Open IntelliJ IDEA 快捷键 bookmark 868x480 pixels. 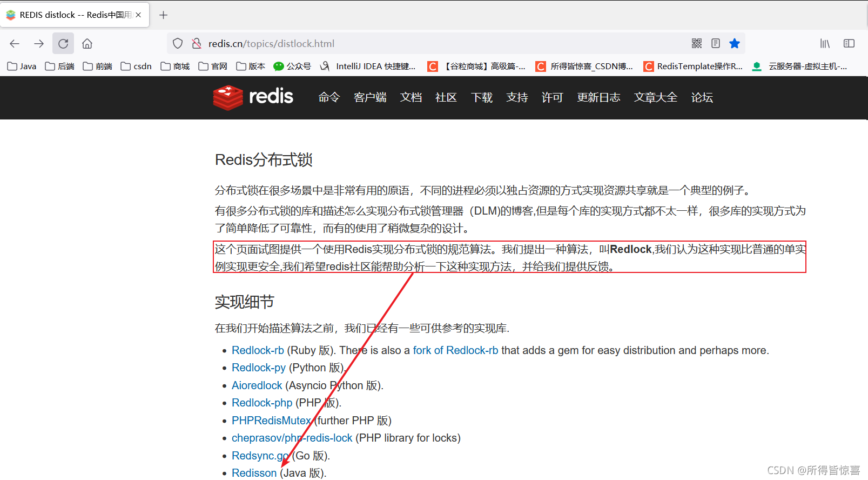pyautogui.click(x=368, y=66)
